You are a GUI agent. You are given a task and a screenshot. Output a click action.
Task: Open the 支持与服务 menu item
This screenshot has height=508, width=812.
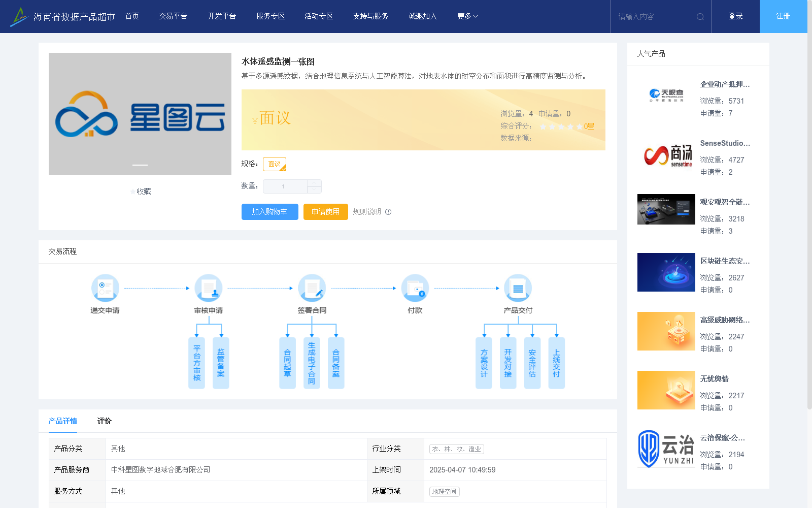coord(370,16)
